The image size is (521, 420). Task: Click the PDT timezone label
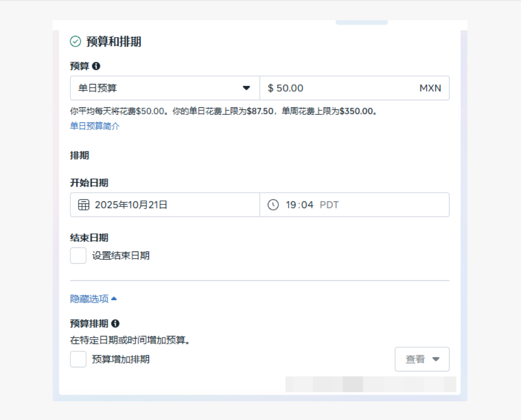tap(329, 205)
